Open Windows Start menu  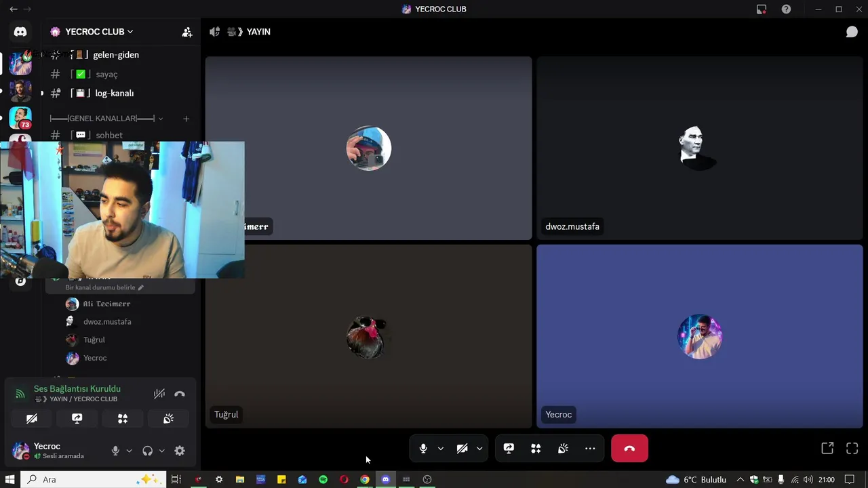click(10, 479)
